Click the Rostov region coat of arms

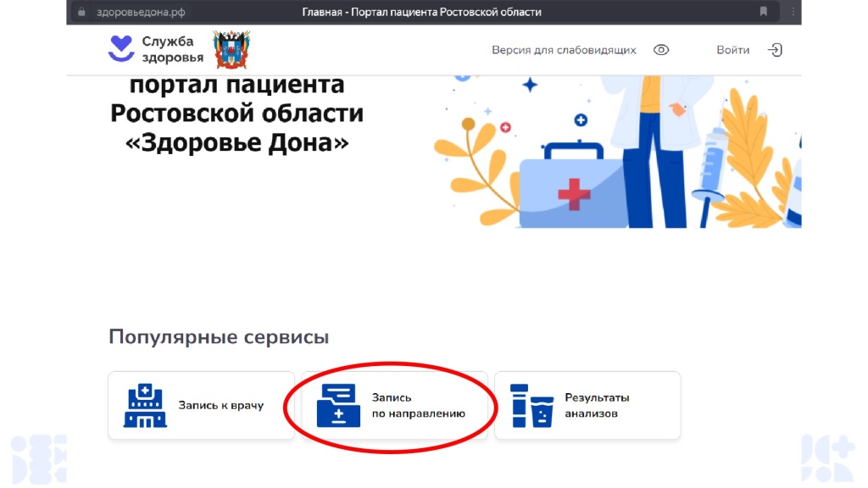point(231,50)
